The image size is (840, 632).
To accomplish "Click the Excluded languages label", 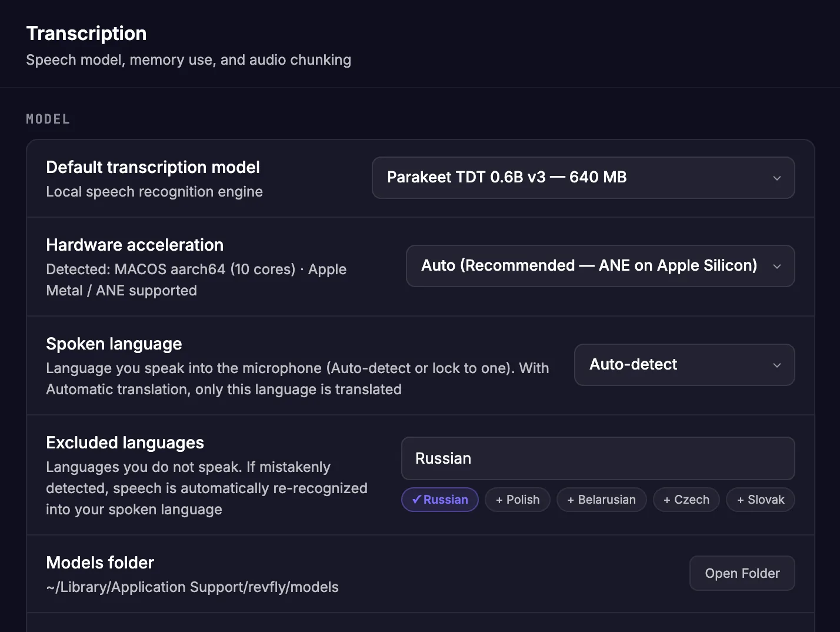I will point(125,443).
